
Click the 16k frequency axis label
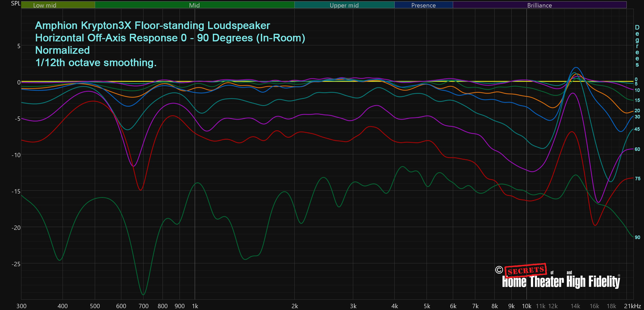pyautogui.click(x=595, y=306)
